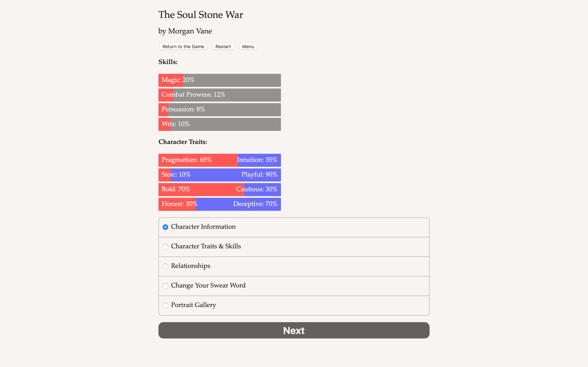The image size is (588, 367).
Task: Click the Combat Prowess progress bar
Action: 219,95
